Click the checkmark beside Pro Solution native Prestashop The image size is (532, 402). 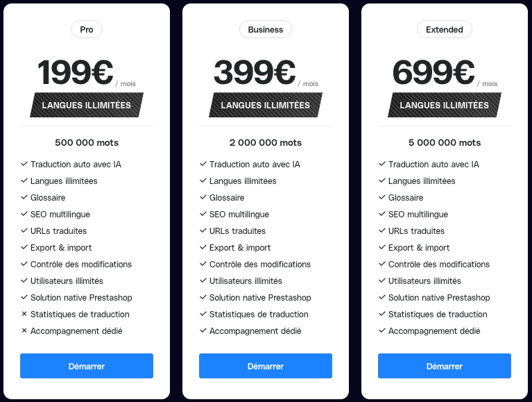click(24, 298)
